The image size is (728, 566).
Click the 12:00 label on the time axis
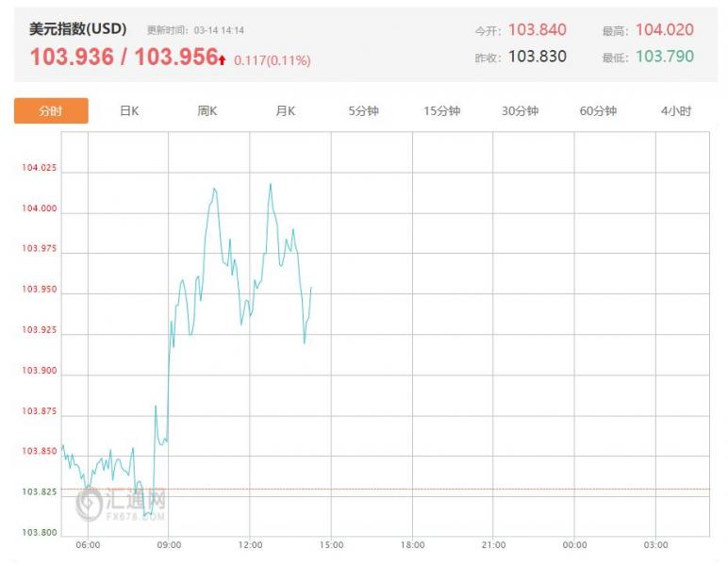[250, 545]
